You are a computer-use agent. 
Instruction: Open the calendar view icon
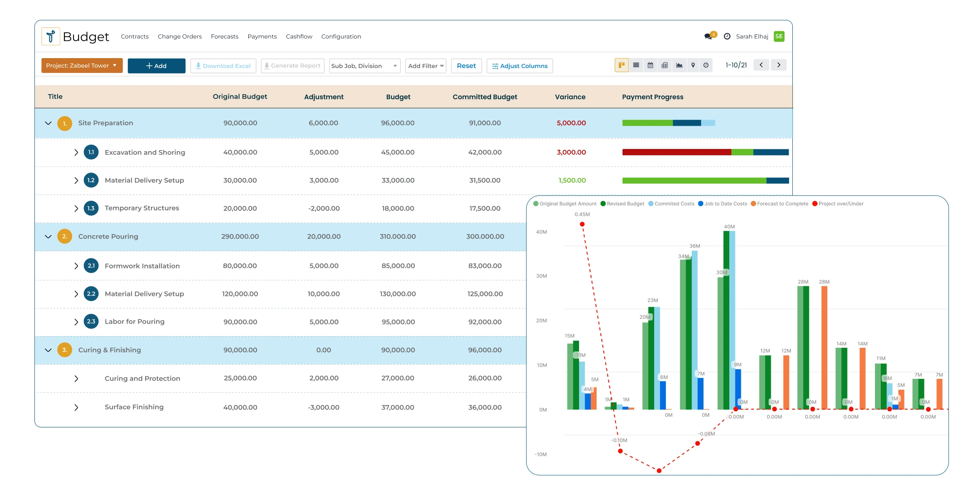pos(650,65)
